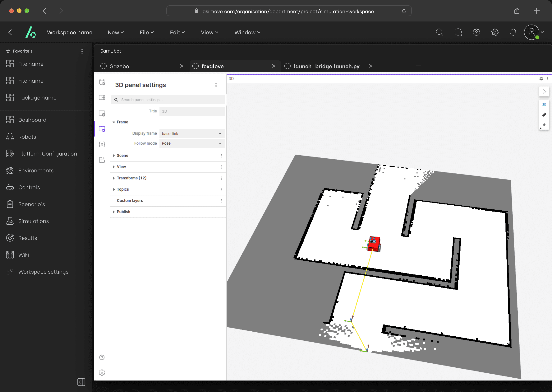Click the Search panel settings field
The image size is (552, 392).
click(x=169, y=100)
